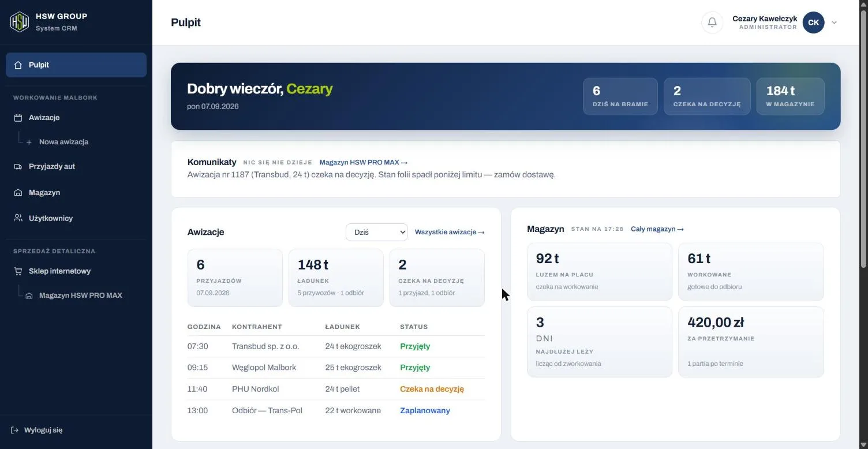Open Magazyn HSW PRO MAX link in Komunikaty
Screen dimensions: 868x449
click(364, 163)
